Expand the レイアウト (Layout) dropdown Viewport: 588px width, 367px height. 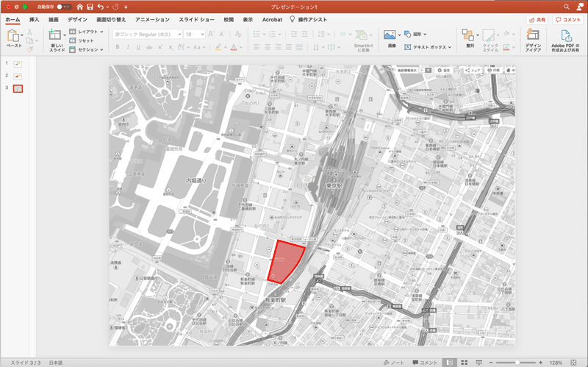pos(101,32)
